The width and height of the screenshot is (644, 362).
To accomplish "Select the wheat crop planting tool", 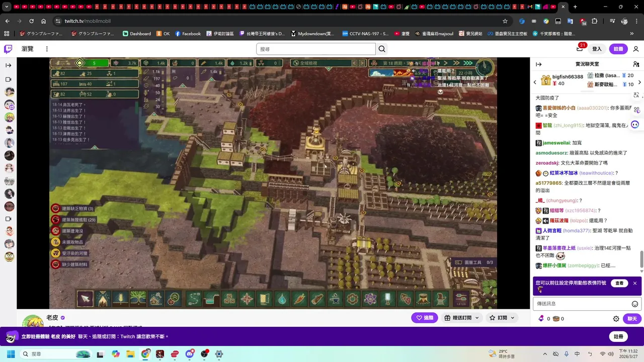I will pyautogui.click(x=120, y=299).
